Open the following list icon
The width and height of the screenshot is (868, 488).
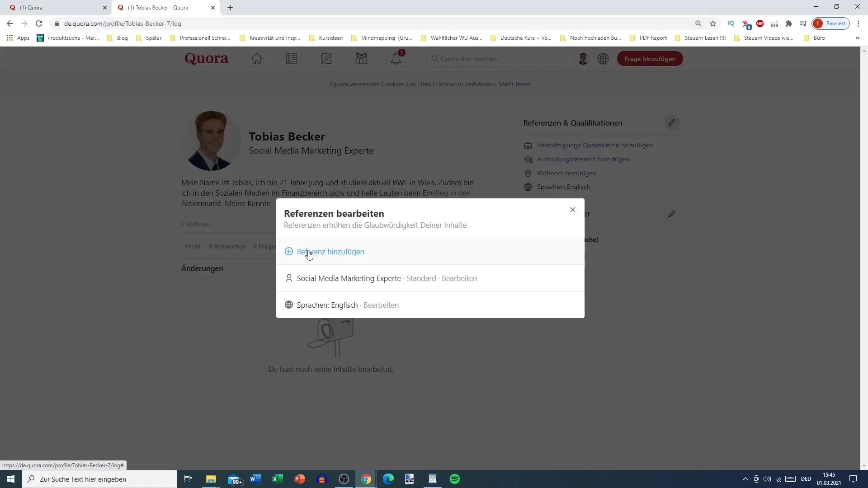click(292, 59)
